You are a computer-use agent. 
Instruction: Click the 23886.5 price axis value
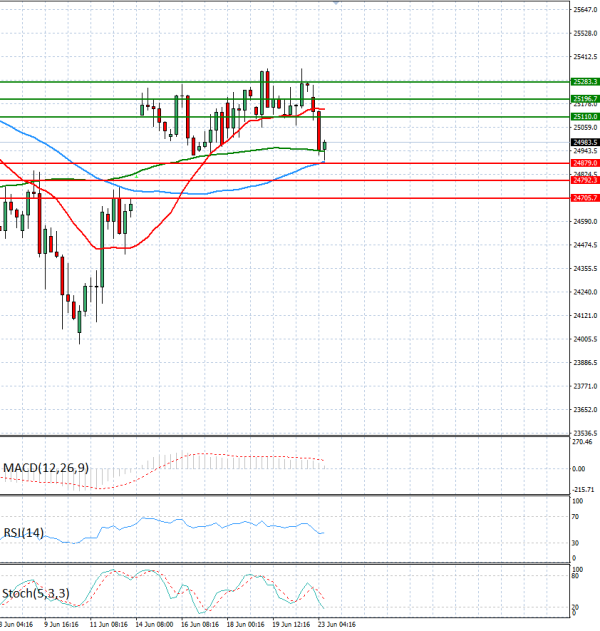click(586, 363)
